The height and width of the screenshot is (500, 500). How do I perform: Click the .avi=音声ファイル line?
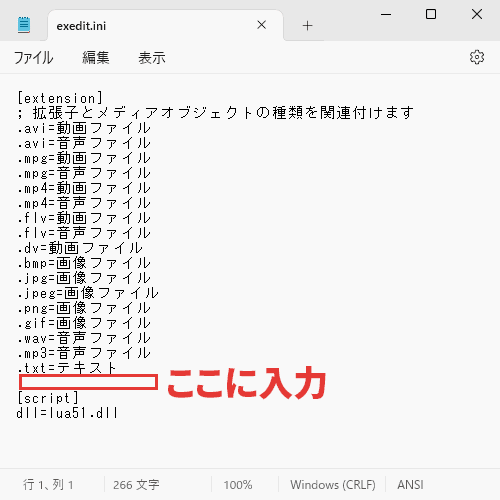tap(84, 143)
